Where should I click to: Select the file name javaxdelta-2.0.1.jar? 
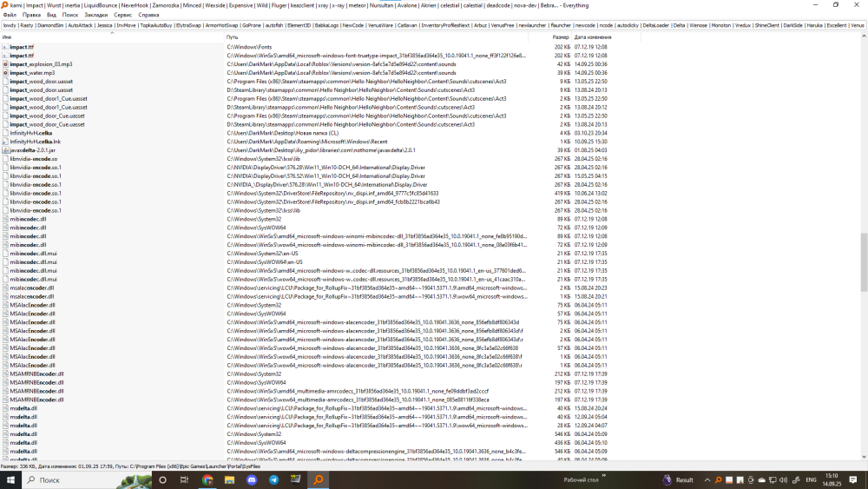[x=33, y=150]
